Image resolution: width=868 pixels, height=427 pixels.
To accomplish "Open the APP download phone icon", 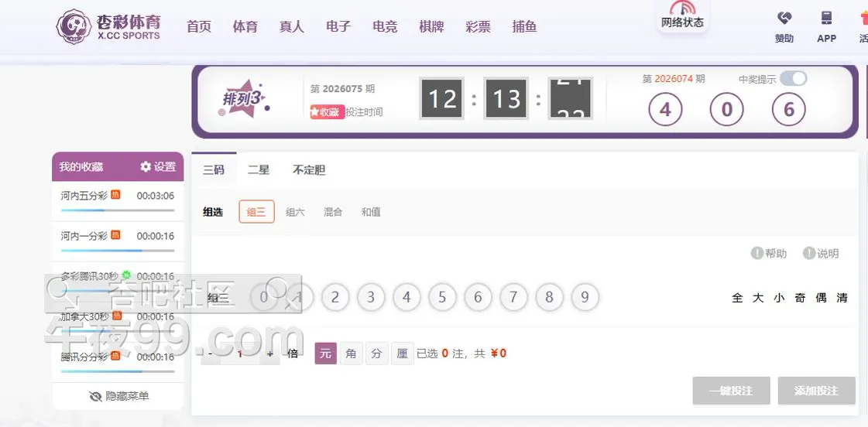I will coord(826,18).
